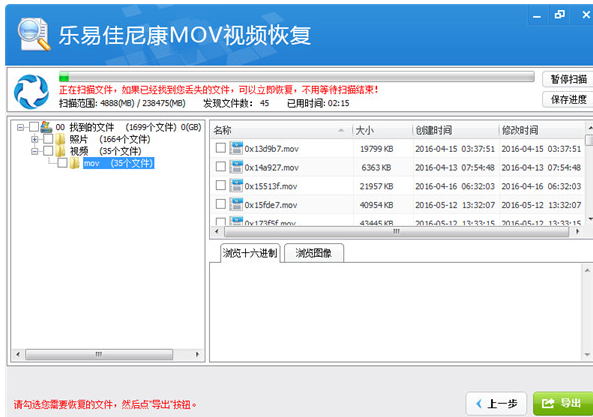Click the creation time 2016-04-13 07:54:48

[x=455, y=167]
